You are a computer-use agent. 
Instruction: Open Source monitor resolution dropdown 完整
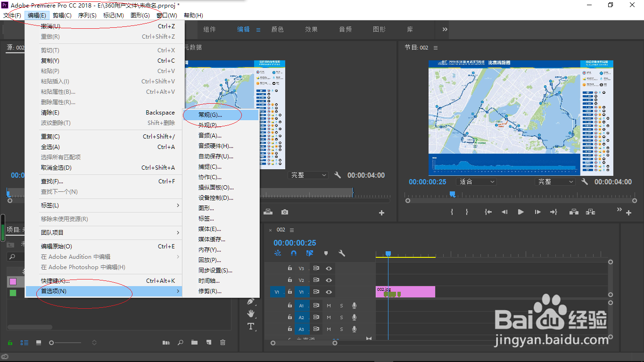pyautogui.click(x=308, y=175)
